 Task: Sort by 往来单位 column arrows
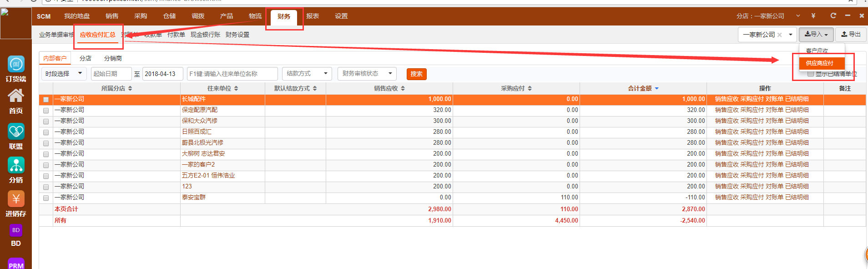pos(236,88)
